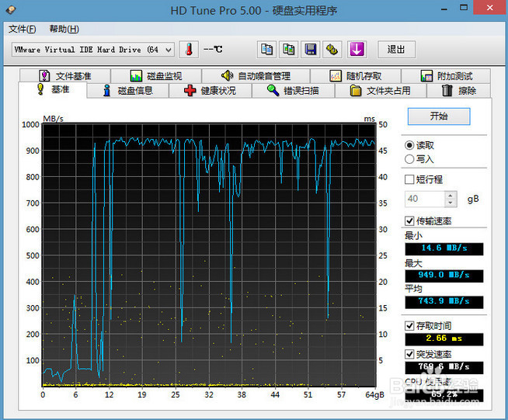Increase short stroke value with up arrow
The image size is (508, 420).
tap(451, 196)
